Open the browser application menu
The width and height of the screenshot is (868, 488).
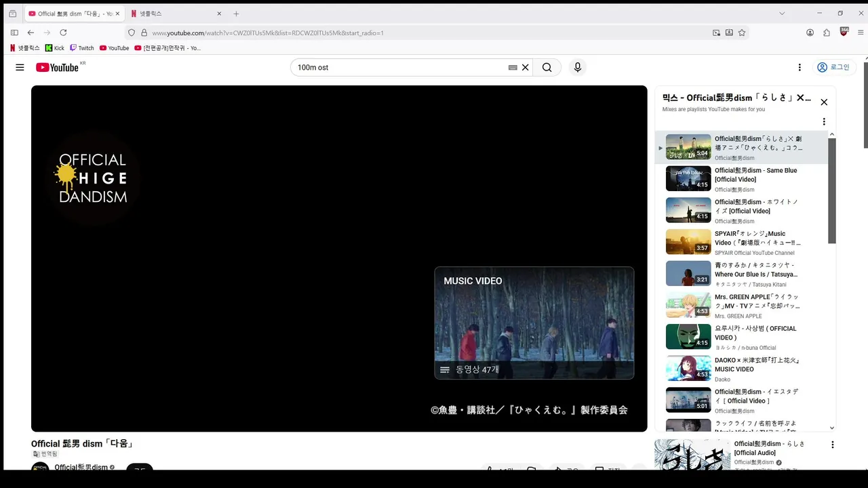(861, 33)
